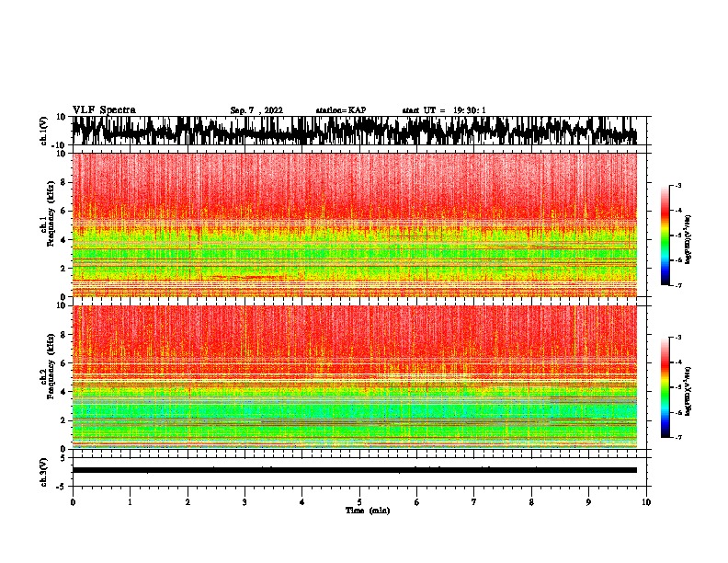728x563 pixels.
Task: Click the ch.1 spectrogram "8" kHz tick label
Action: [x=63, y=182]
